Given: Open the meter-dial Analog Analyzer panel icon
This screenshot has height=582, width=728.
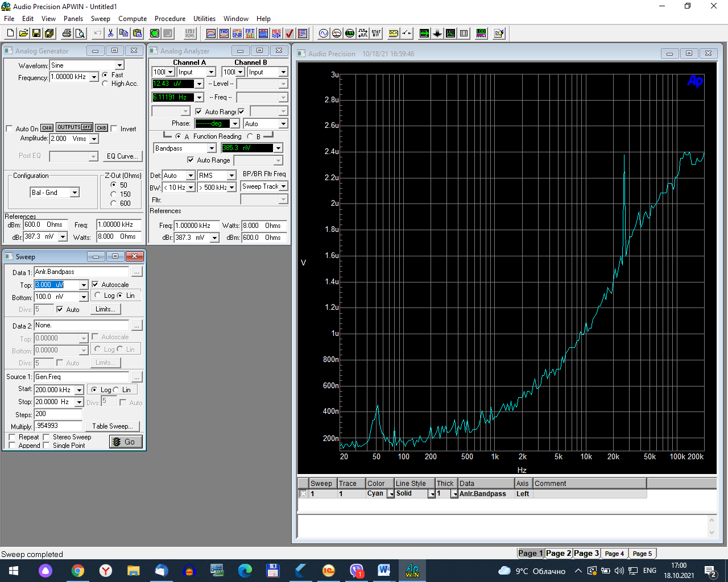Looking at the screenshot, I should (x=337, y=34).
